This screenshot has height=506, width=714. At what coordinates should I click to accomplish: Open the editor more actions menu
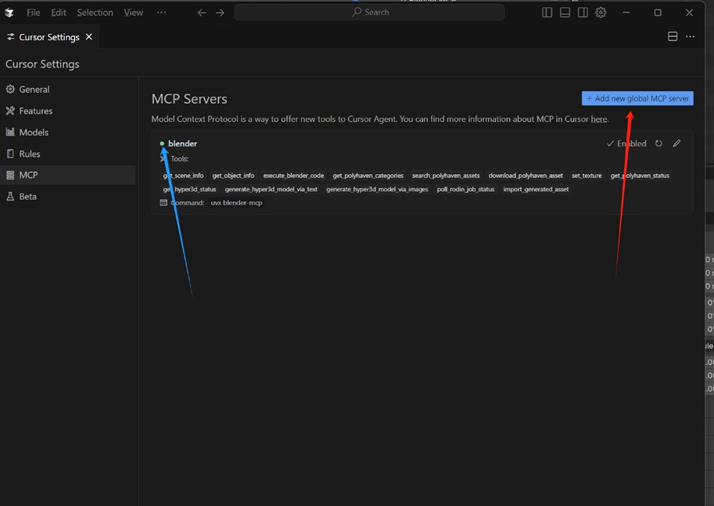(x=690, y=36)
